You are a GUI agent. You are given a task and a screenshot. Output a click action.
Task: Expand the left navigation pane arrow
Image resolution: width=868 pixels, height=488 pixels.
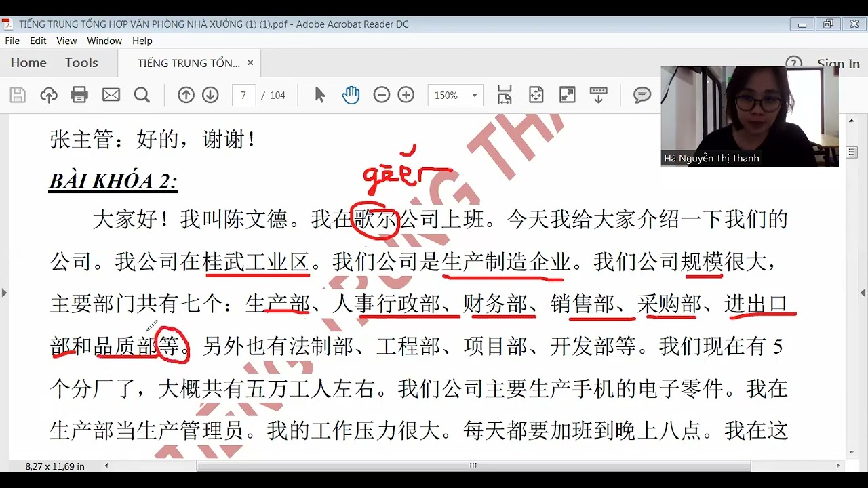pyautogui.click(x=4, y=293)
